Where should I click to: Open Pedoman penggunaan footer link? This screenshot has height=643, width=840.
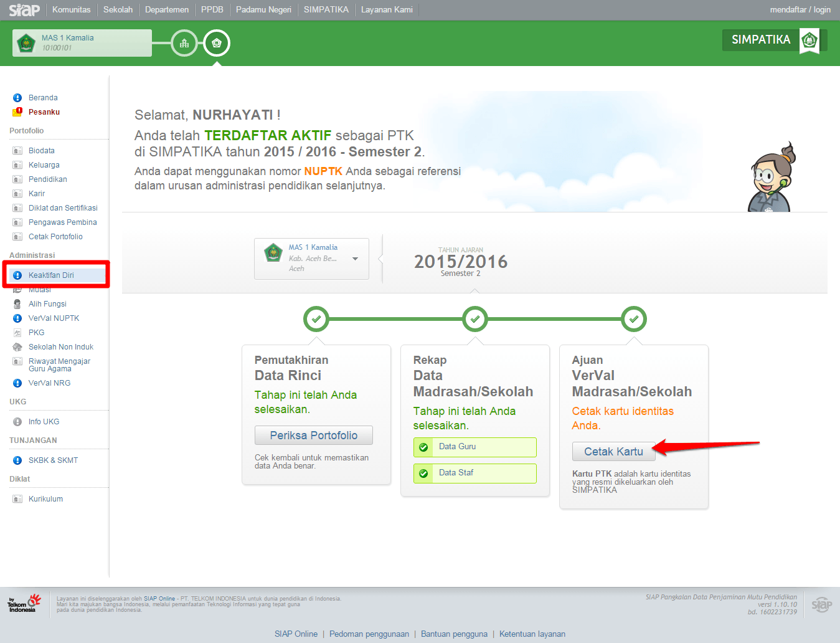click(x=369, y=634)
